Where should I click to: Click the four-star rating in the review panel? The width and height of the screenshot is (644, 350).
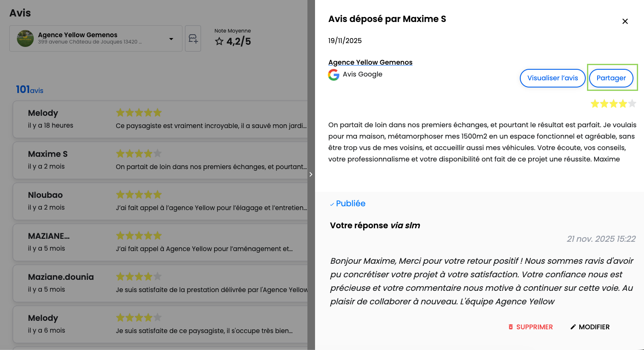click(x=613, y=104)
